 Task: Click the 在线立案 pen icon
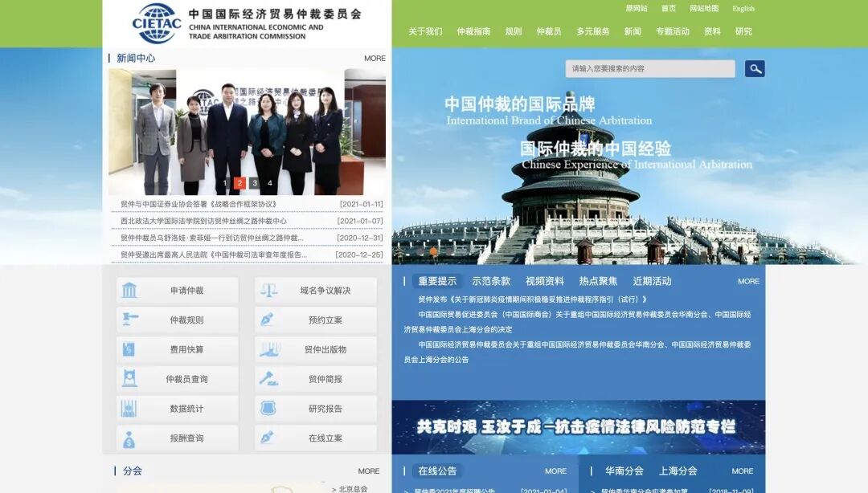tap(268, 438)
